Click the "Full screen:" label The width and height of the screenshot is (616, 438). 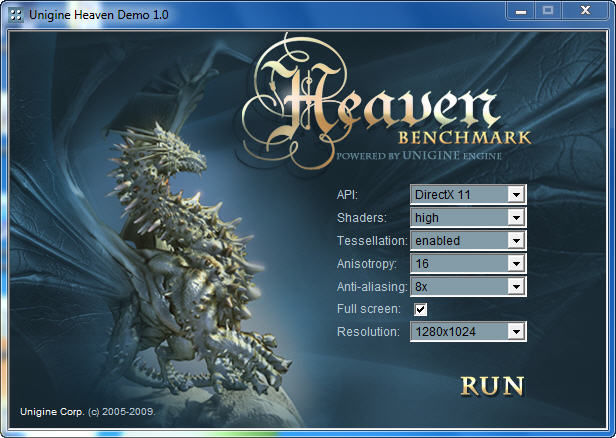pyautogui.click(x=368, y=309)
